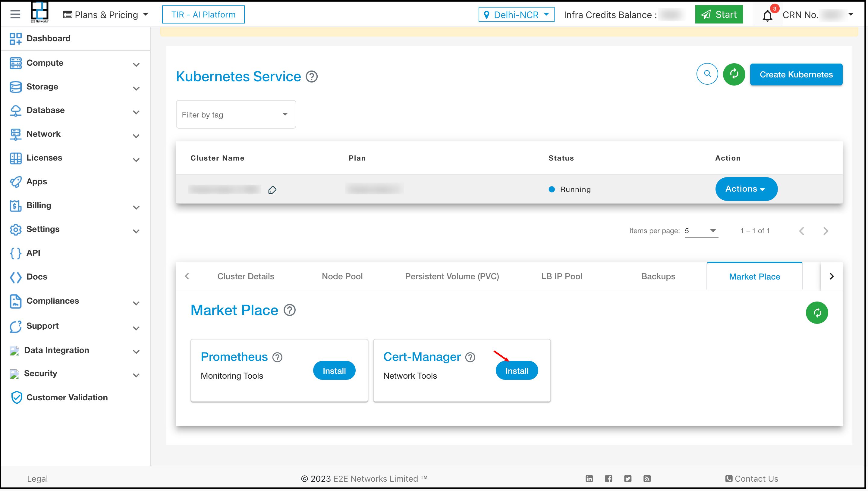
Task: Switch to LB IP Pool tab
Action: (562, 277)
